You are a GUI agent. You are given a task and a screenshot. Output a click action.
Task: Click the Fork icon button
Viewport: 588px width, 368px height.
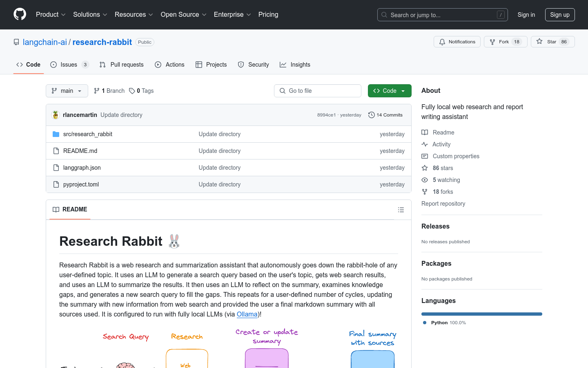492,42
